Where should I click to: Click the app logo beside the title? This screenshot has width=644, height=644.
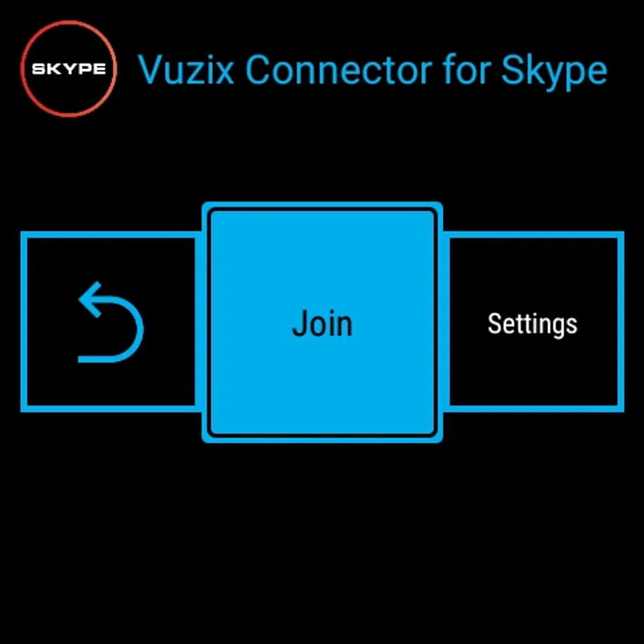68,68
